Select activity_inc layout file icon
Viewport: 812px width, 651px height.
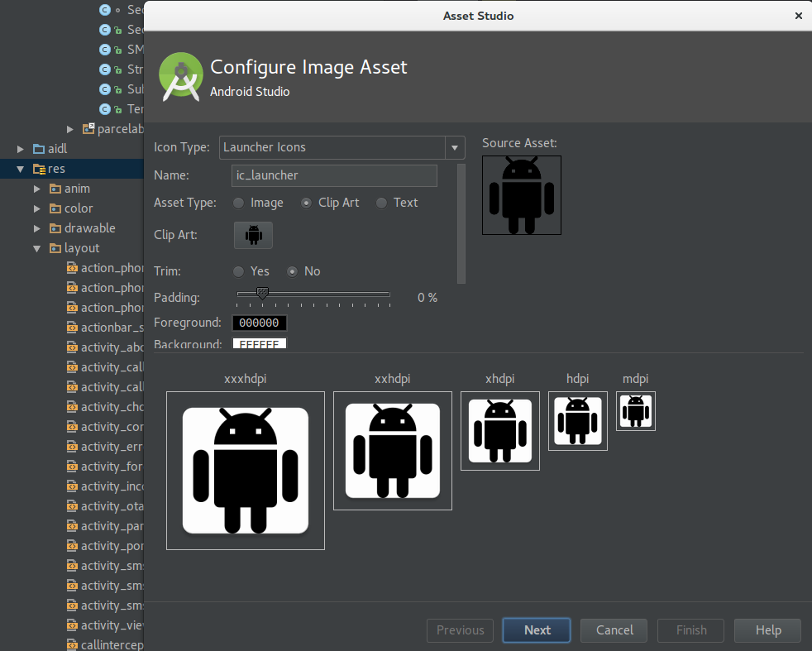click(72, 487)
